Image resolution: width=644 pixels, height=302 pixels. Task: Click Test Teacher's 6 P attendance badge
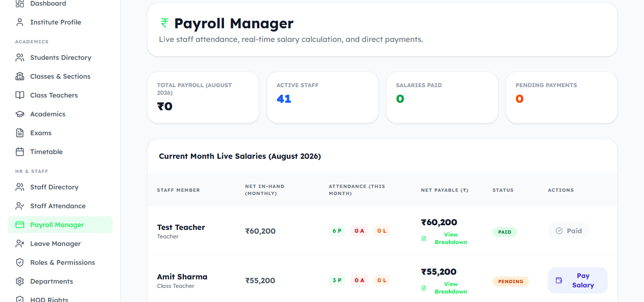(337, 231)
